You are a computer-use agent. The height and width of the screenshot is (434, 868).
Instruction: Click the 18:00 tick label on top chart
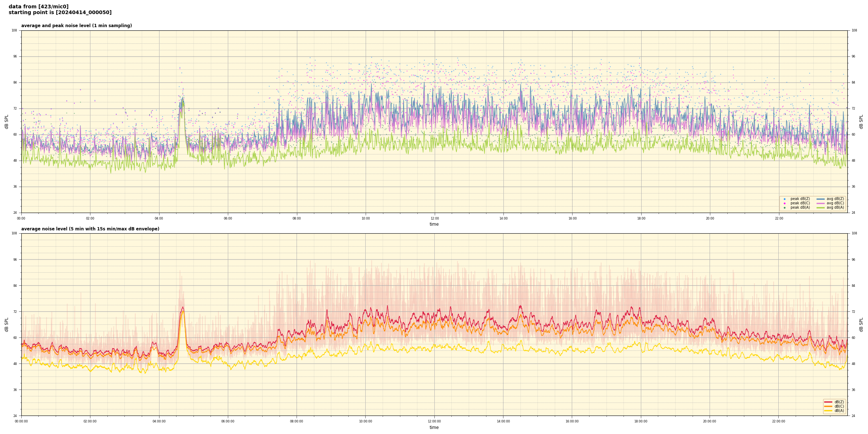pyautogui.click(x=641, y=218)
